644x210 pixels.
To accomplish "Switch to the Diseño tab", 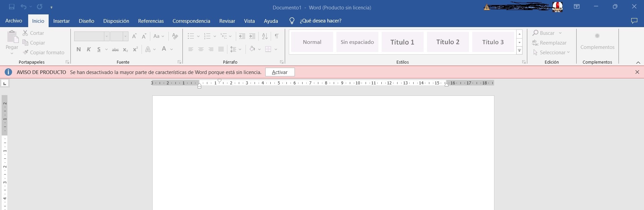I will (87, 21).
